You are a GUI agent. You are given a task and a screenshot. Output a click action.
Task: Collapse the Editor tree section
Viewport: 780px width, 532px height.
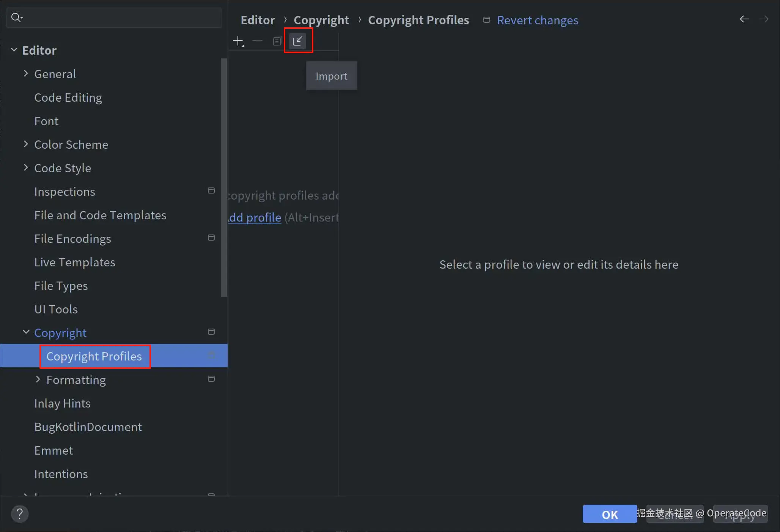pyautogui.click(x=14, y=50)
